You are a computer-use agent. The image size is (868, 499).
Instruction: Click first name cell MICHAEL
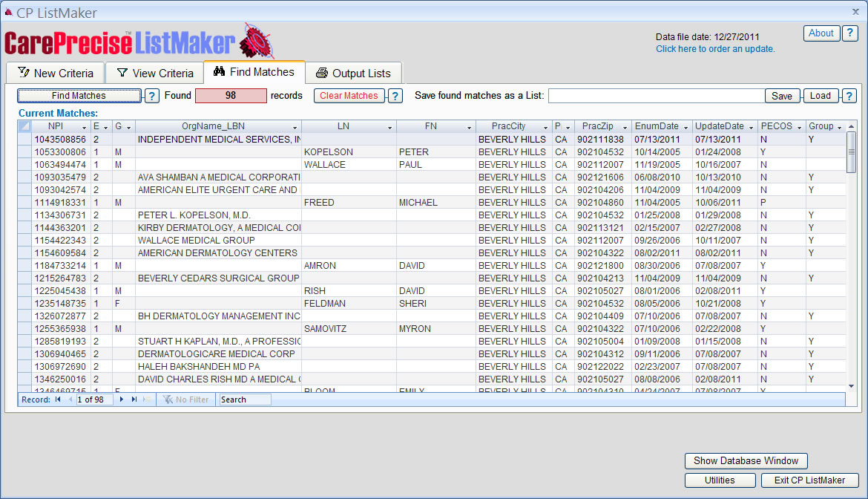pyautogui.click(x=435, y=202)
